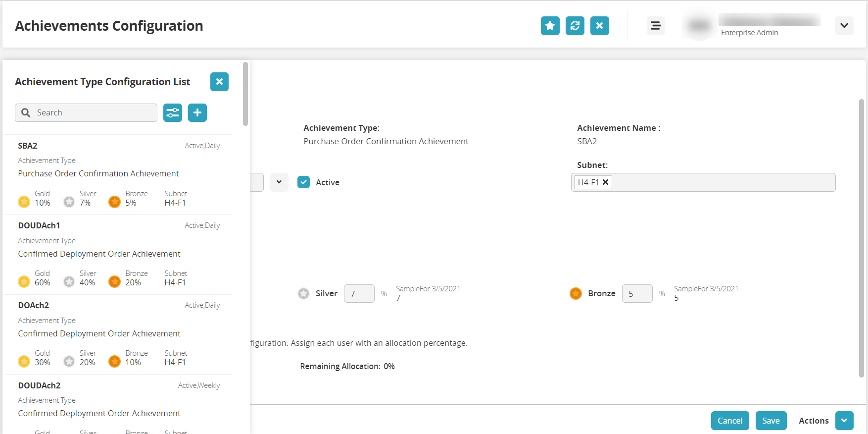Click the hamburger menu icon
The image size is (868, 434).
(656, 26)
